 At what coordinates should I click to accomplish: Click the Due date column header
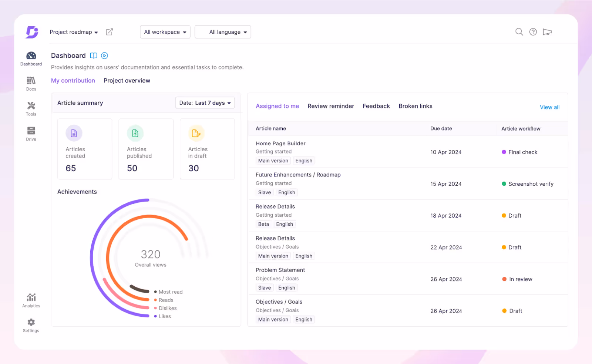441,129
